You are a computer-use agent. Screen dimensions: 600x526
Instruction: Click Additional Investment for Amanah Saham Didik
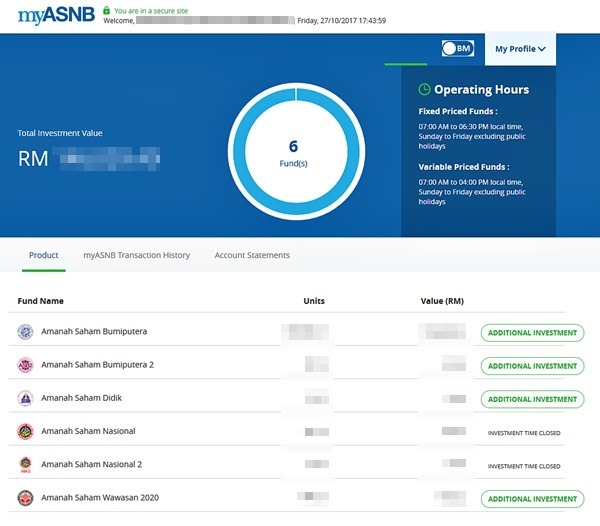pyautogui.click(x=532, y=399)
